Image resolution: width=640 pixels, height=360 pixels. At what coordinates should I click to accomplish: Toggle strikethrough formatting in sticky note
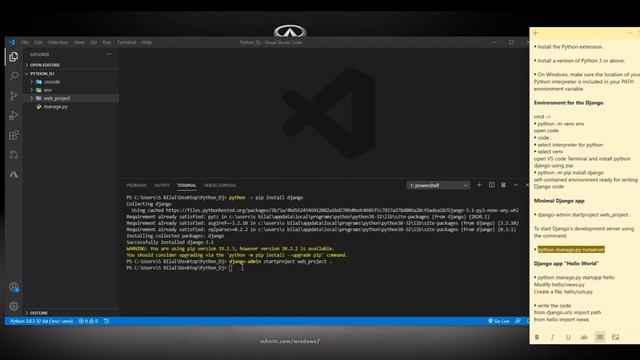584,337
